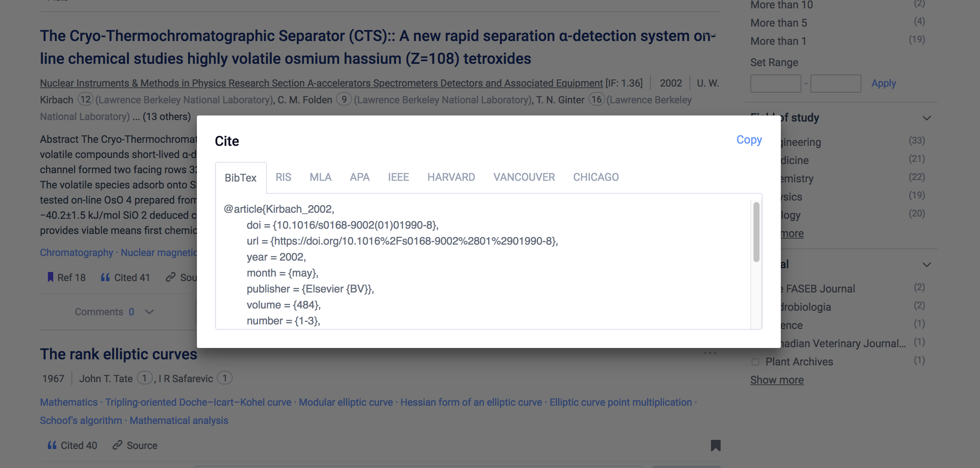Screen dimensions: 980x468
Task: Click the John T. Tate badge 1
Action: (x=144, y=378)
